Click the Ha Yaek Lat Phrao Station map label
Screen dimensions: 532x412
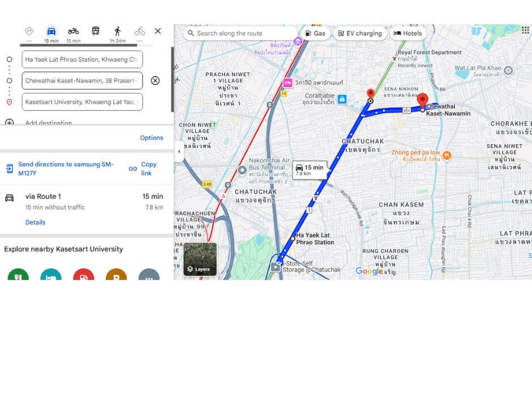315,239
